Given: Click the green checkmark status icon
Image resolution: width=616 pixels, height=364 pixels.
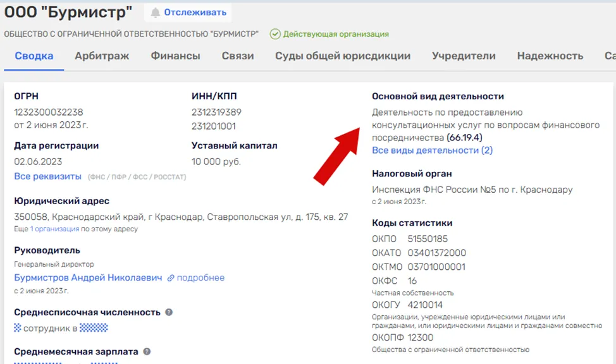Looking at the screenshot, I should tap(275, 34).
